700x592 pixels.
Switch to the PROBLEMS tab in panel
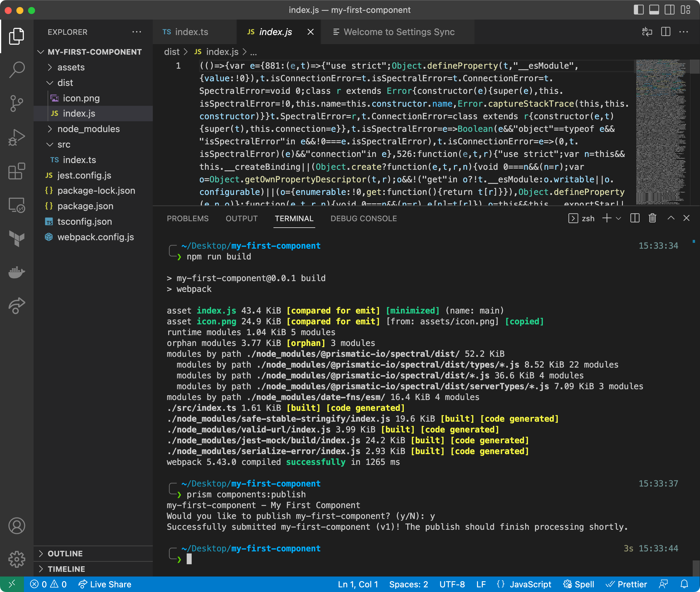187,219
